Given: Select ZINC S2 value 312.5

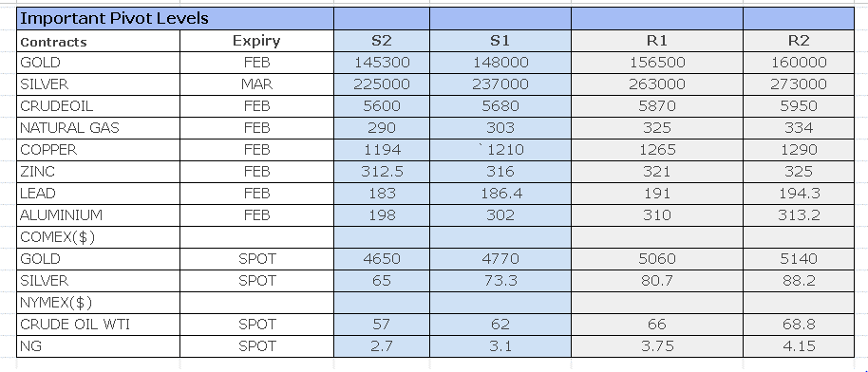Looking at the screenshot, I should (x=382, y=172).
